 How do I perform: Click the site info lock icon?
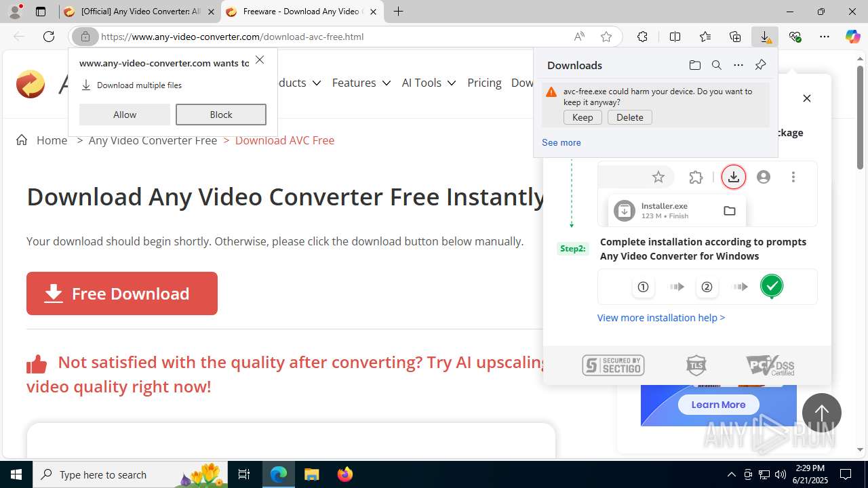pyautogui.click(x=85, y=37)
